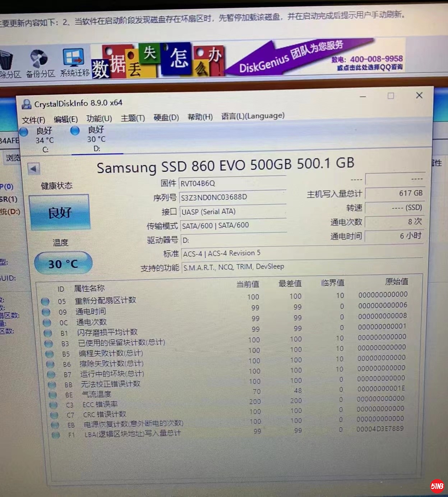Open the 主题(T) theme menu

click(x=133, y=117)
